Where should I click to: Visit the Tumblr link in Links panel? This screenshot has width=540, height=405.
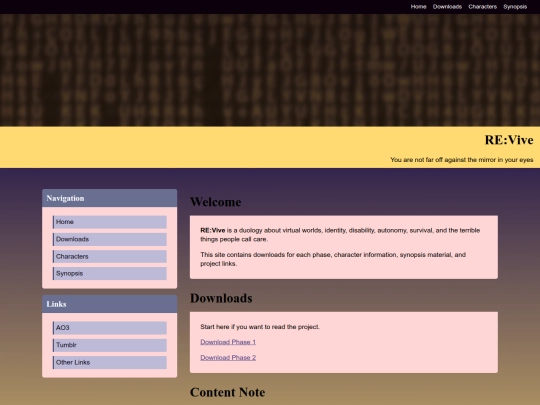(x=110, y=345)
